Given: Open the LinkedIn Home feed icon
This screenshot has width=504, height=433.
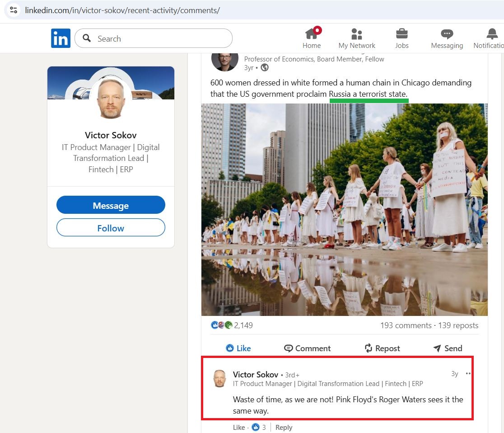Looking at the screenshot, I should (312, 34).
